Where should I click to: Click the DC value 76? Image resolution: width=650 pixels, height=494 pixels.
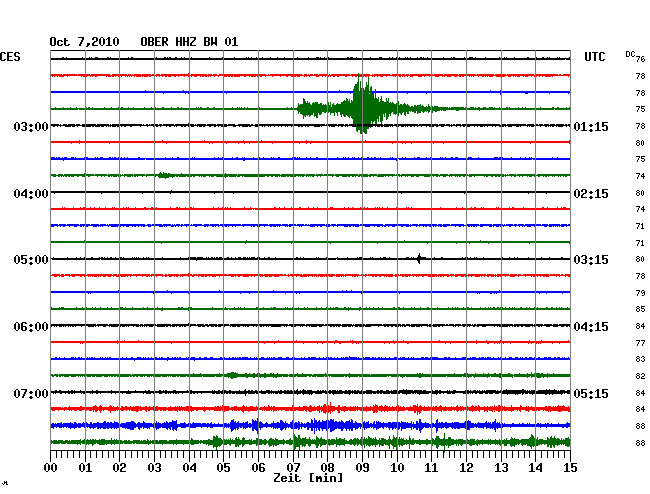coord(640,59)
